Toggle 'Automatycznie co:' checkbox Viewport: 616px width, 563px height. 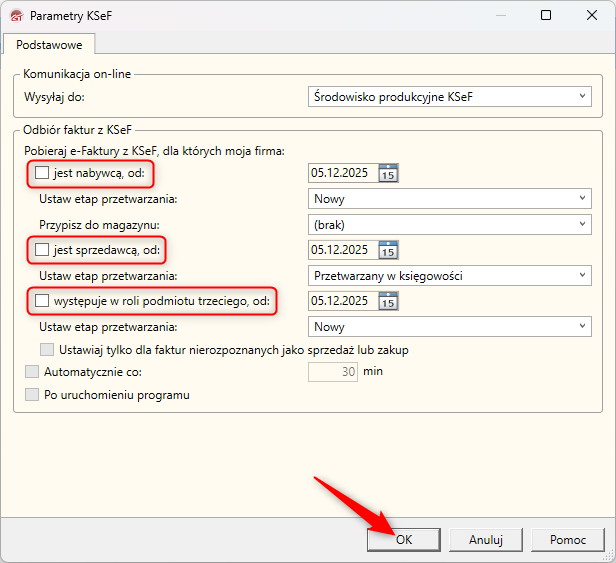click(31, 371)
